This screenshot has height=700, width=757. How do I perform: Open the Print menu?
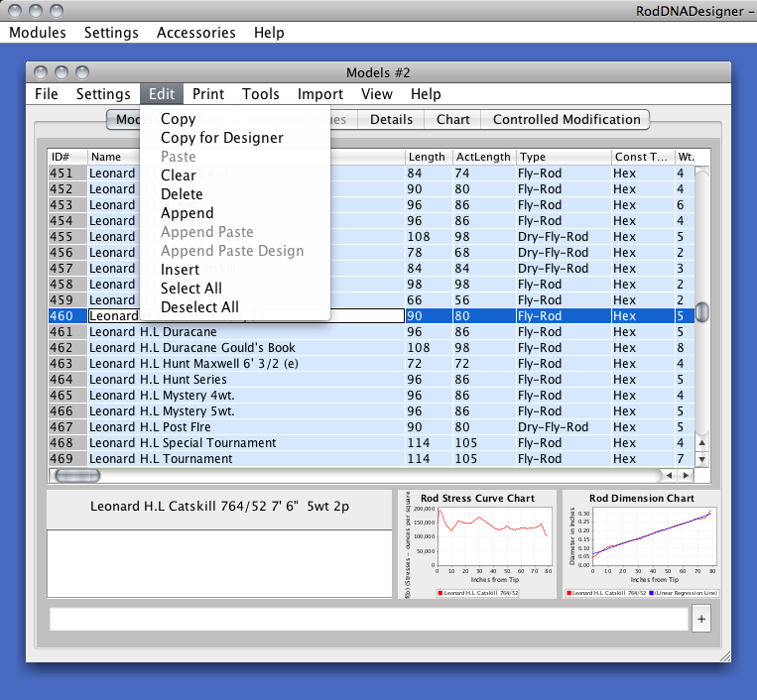208,93
